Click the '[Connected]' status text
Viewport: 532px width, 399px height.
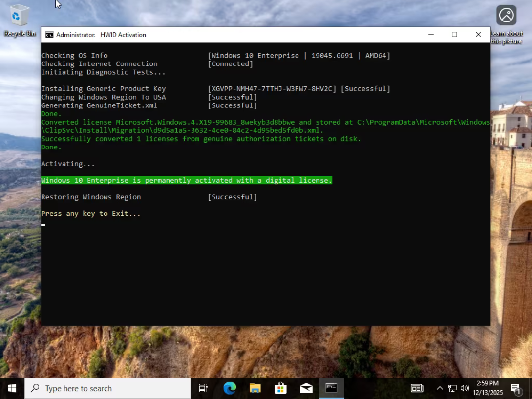coord(231,64)
